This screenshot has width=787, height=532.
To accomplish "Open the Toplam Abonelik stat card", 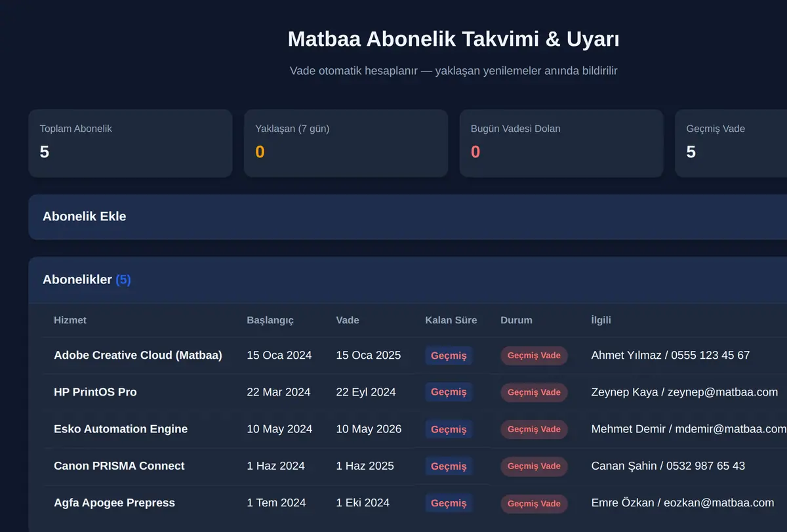I will [x=131, y=143].
